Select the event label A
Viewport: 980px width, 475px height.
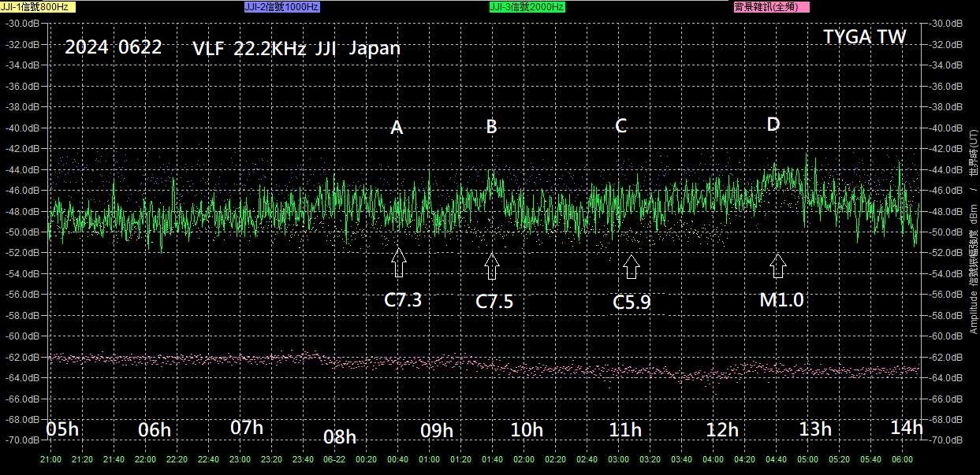(397, 128)
